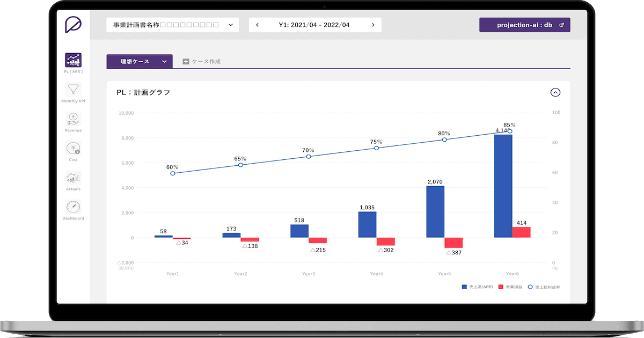Toggle 売上高(ARR) legend series
Image resolution: width=644 pixels, height=338 pixels.
(465, 287)
